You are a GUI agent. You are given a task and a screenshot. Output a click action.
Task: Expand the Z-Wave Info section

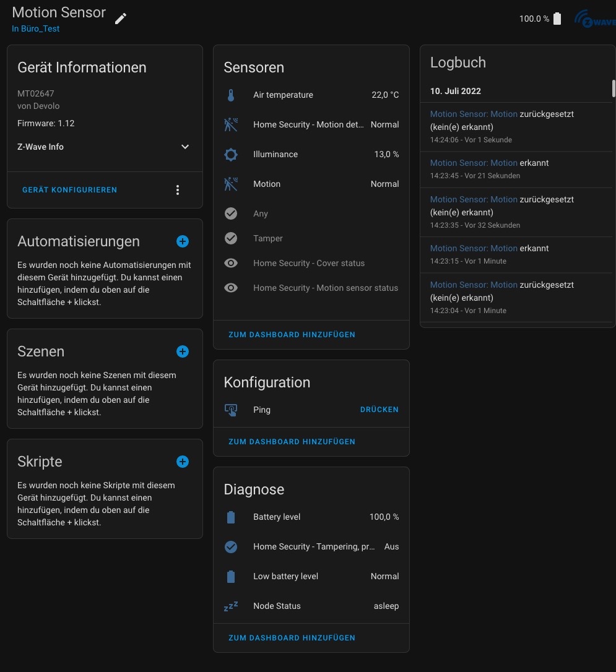184,147
